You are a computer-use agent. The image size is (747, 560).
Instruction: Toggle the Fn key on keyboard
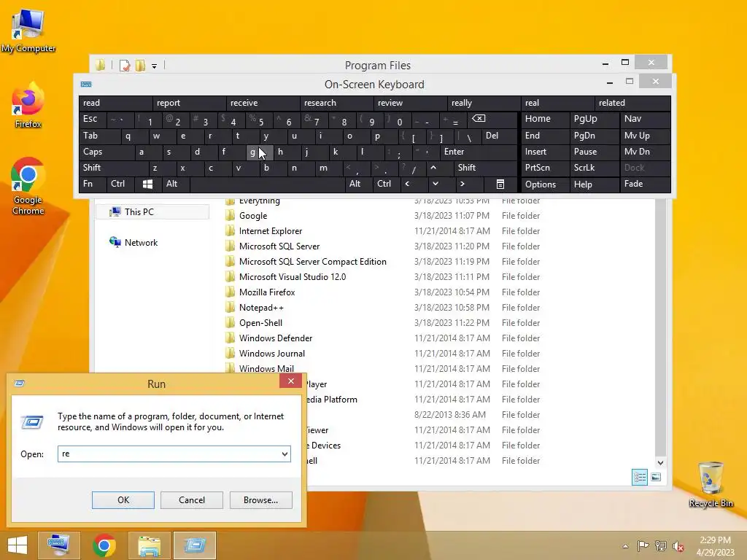(x=93, y=184)
